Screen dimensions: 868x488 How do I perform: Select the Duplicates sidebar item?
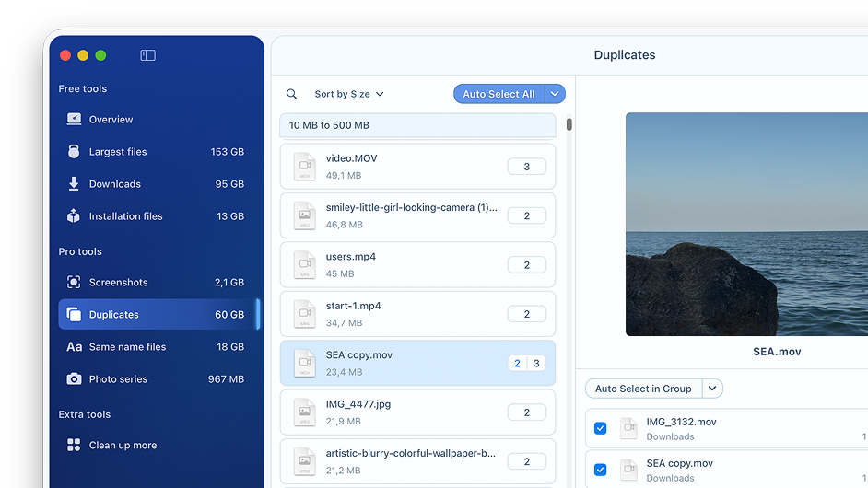(158, 314)
